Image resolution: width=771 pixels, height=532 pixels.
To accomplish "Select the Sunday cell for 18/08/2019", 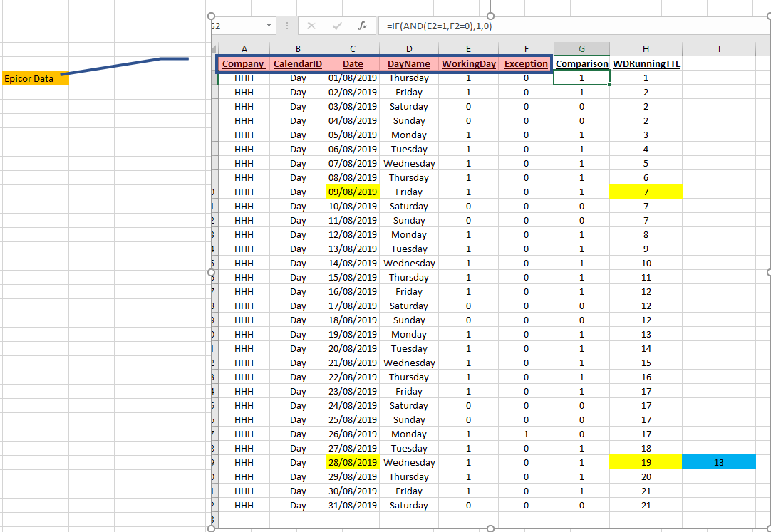I will point(409,320).
